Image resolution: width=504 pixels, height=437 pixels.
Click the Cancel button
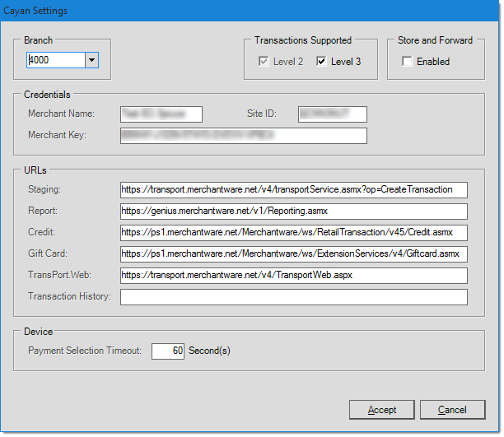[452, 410]
